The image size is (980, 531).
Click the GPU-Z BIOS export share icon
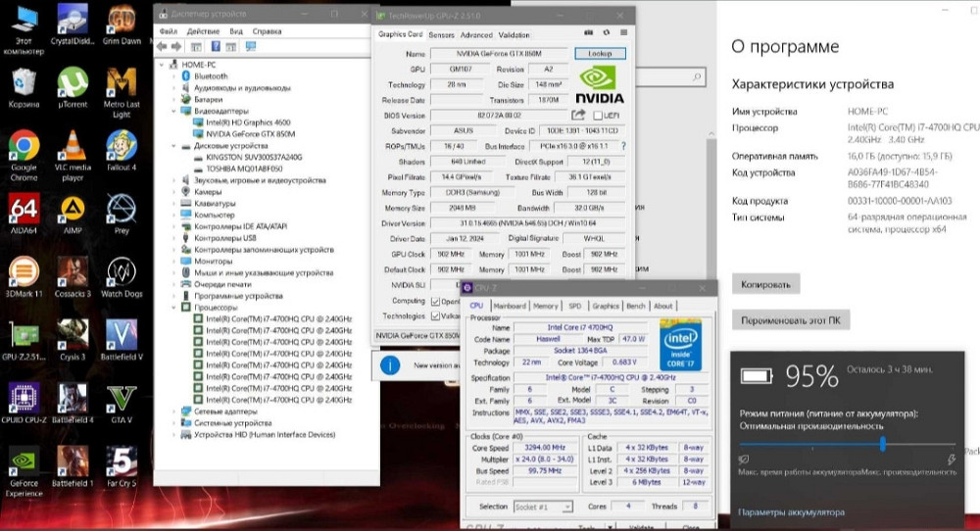[x=579, y=115]
